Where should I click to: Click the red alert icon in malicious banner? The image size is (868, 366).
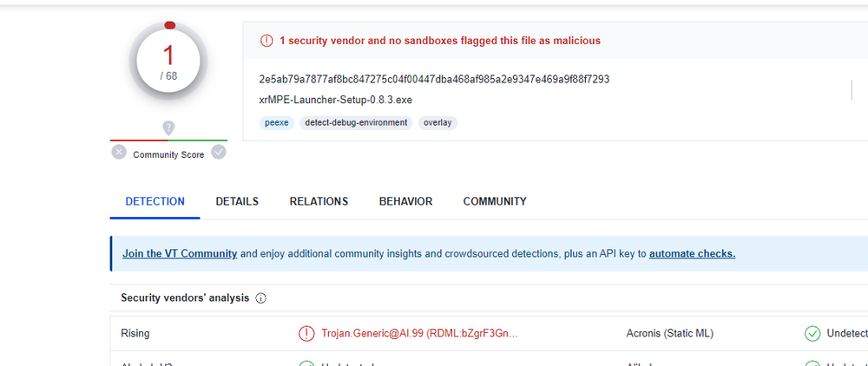(x=266, y=41)
